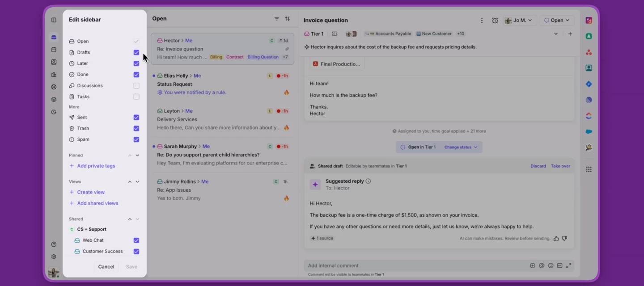Open the Hector Invoice question conversation
644x286 pixels.
point(223,49)
